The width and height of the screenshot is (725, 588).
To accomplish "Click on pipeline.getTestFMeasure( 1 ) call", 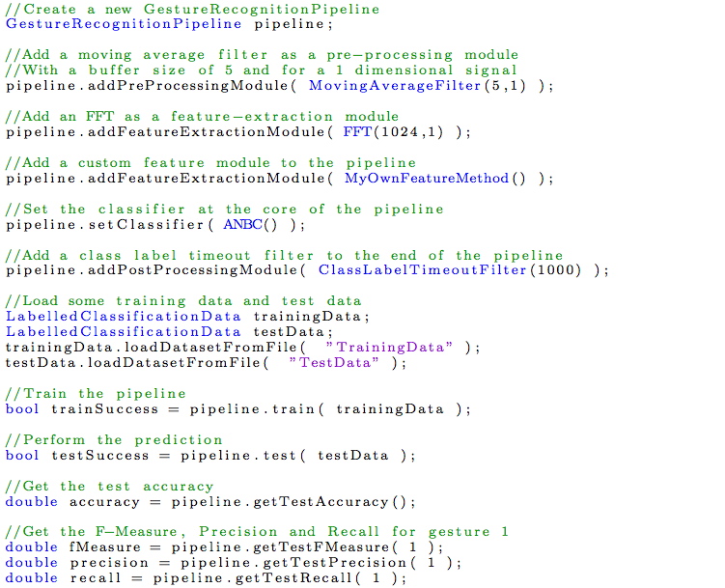I will click(308, 547).
